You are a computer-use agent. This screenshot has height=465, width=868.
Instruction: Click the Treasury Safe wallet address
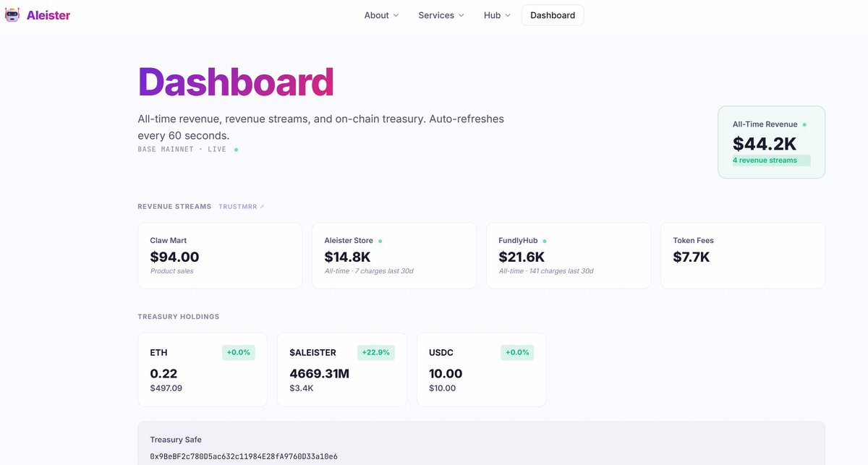pyautogui.click(x=244, y=457)
